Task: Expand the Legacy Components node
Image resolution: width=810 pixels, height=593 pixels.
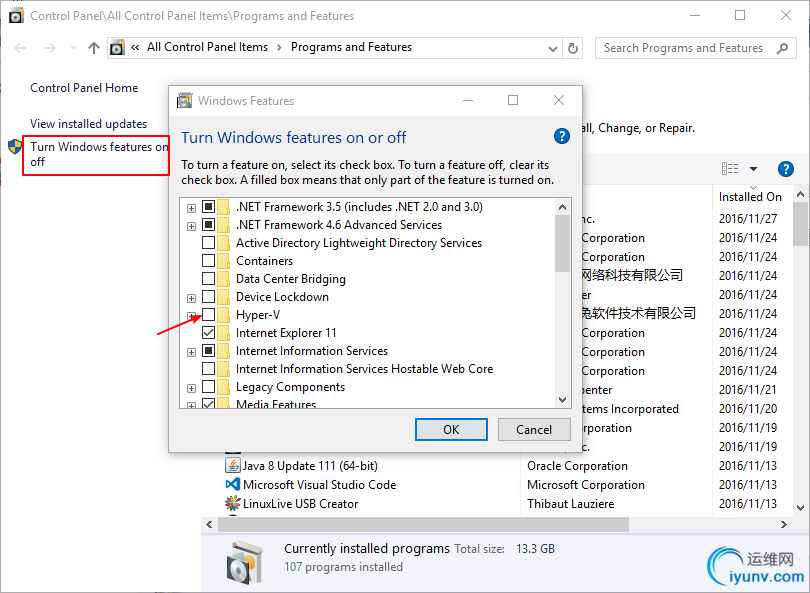Action: [x=191, y=388]
